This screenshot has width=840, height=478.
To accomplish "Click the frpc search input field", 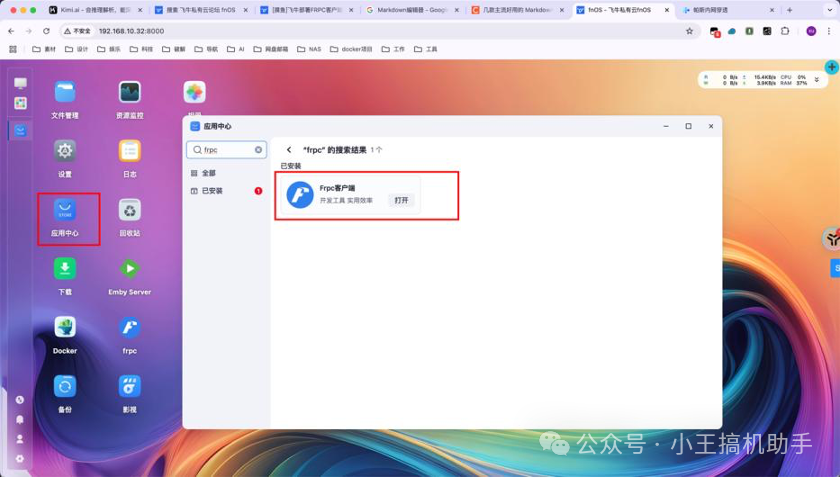I will (x=225, y=150).
